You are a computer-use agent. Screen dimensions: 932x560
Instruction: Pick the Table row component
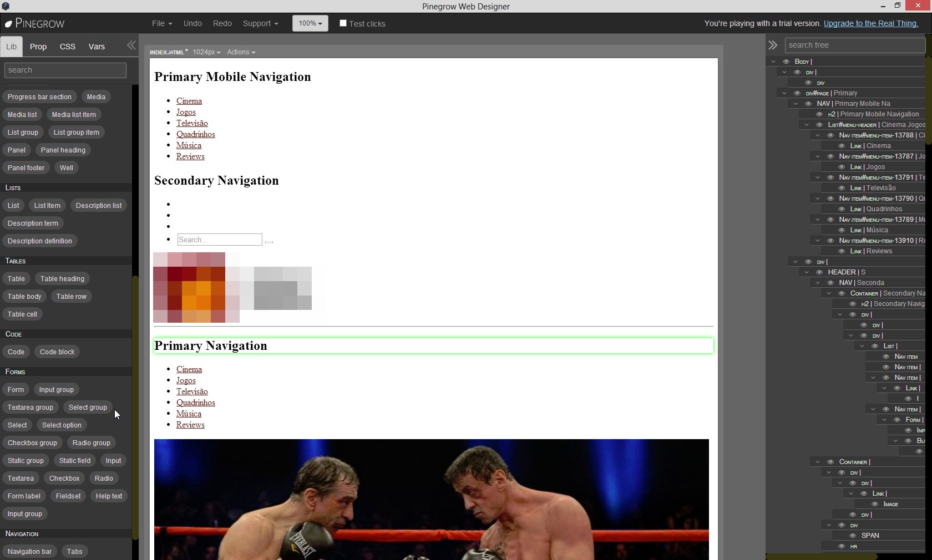[72, 297]
